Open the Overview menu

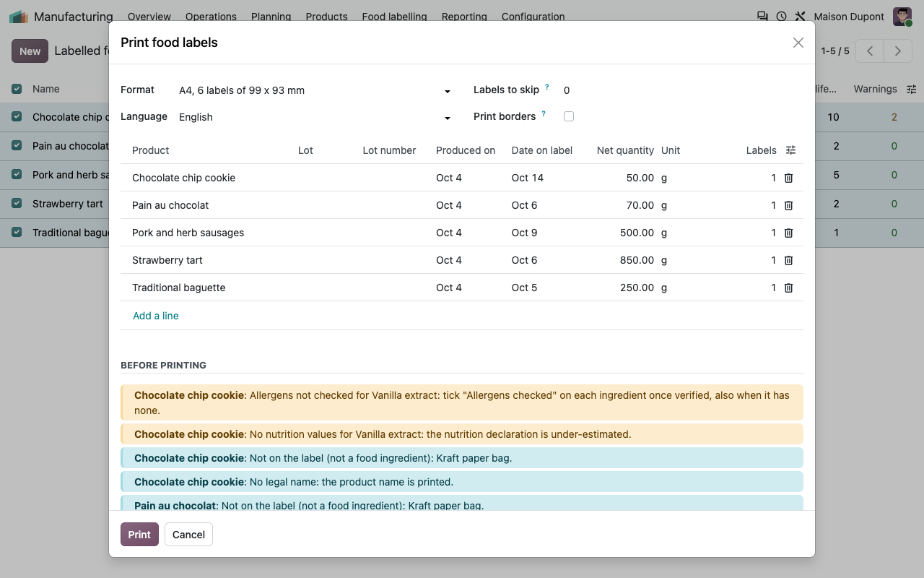pos(149,17)
